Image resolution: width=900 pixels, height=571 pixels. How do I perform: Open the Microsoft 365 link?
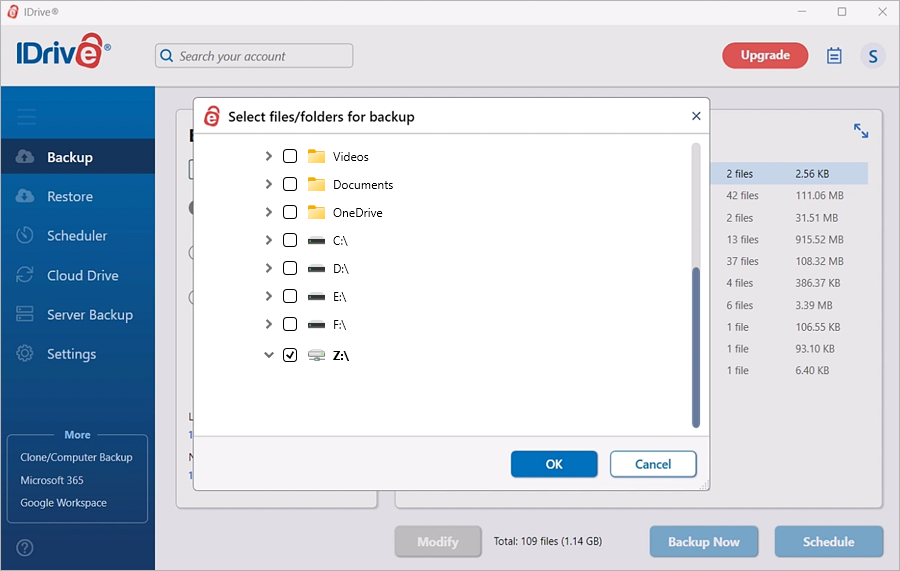click(x=52, y=480)
